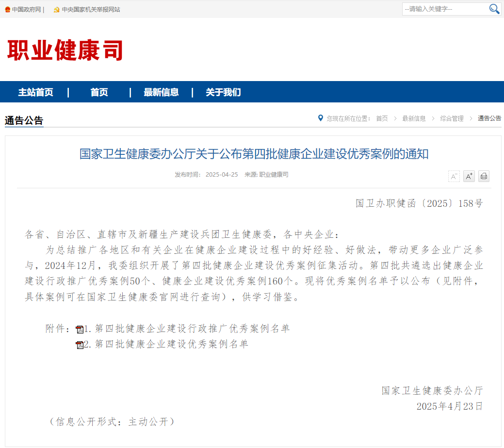Select 最新信息 in the navigation bar

pos(161,92)
